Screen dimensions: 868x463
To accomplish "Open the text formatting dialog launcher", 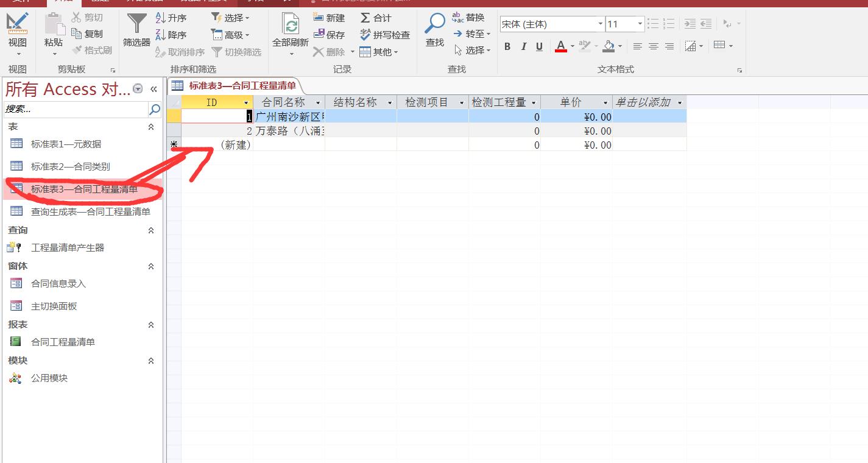I will click(x=739, y=70).
